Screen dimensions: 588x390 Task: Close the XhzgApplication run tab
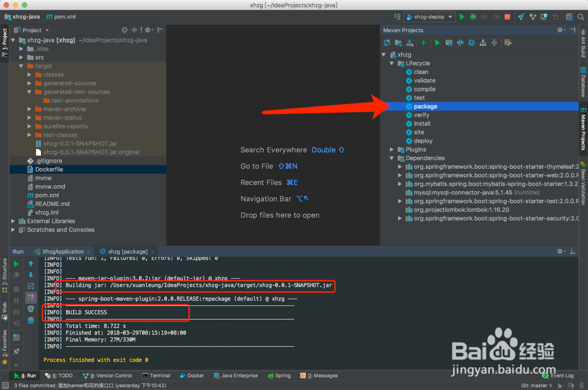89,252
